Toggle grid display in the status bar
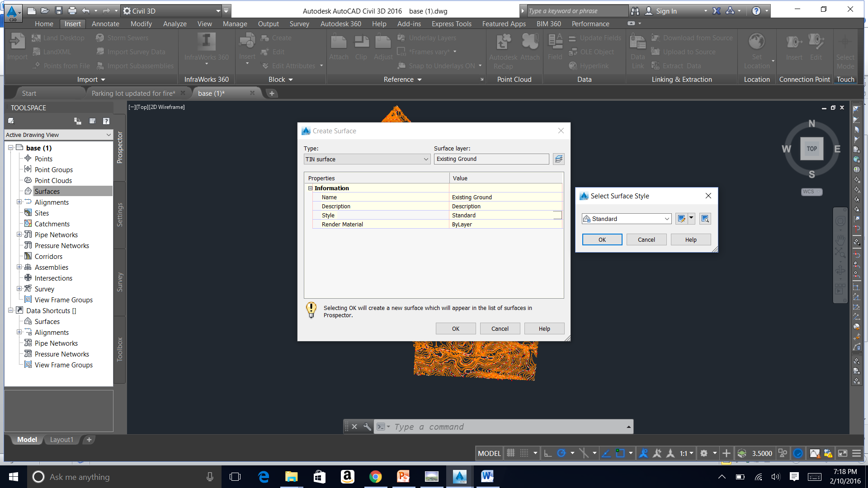 [x=510, y=453]
